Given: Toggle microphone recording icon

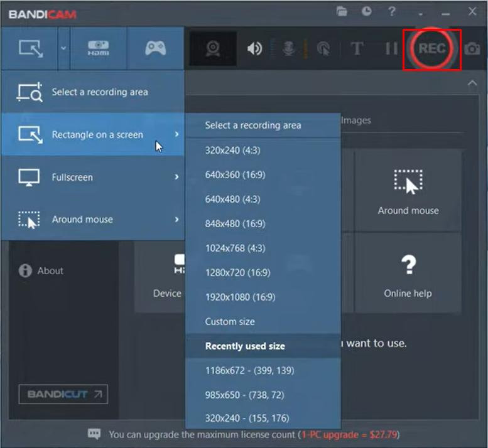Looking at the screenshot, I should [289, 48].
